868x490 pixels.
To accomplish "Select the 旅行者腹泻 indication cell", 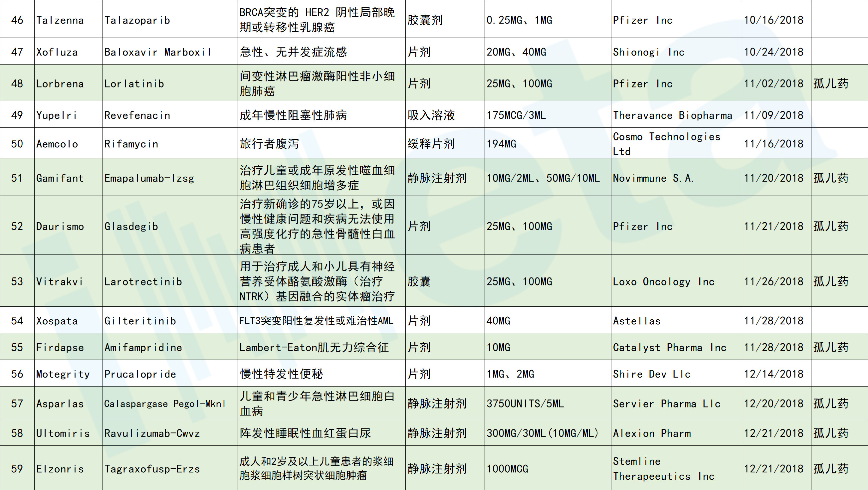I will pos(322,143).
